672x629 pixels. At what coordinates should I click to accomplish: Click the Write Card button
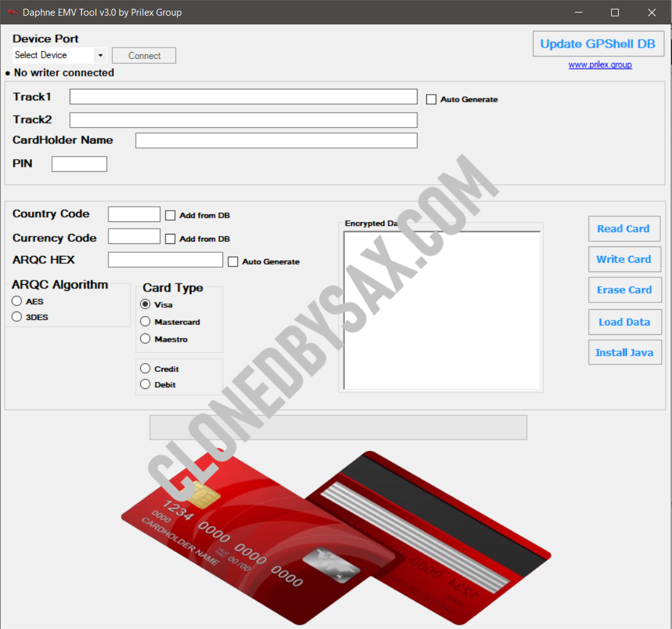coord(624,260)
